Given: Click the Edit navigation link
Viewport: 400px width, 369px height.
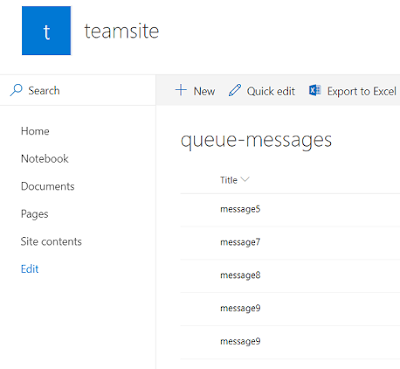Looking at the screenshot, I should 30,269.
